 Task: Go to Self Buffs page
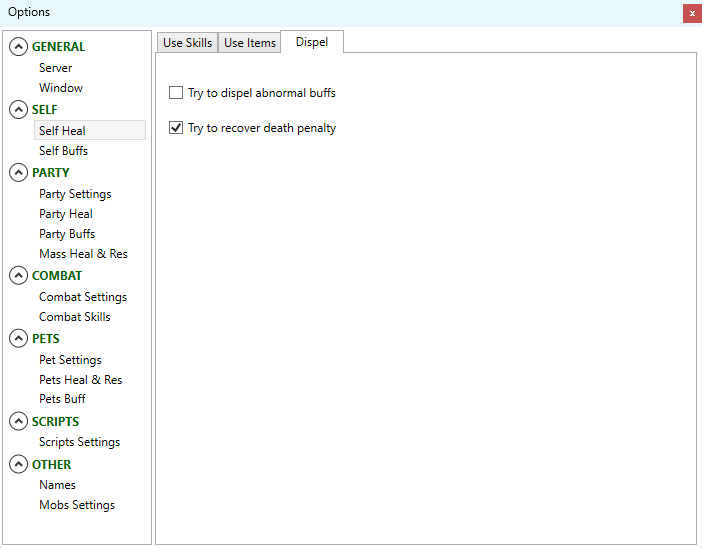click(63, 151)
